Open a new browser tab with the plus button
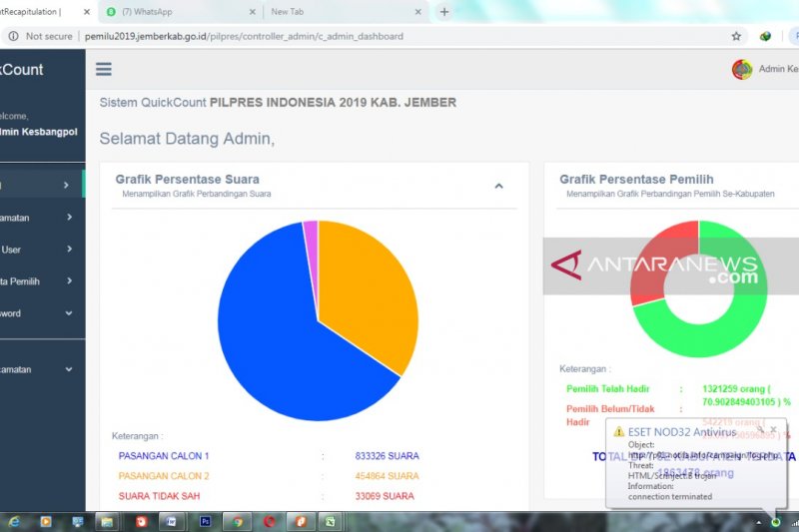Viewport: 799px width, 532px height. coord(444,12)
